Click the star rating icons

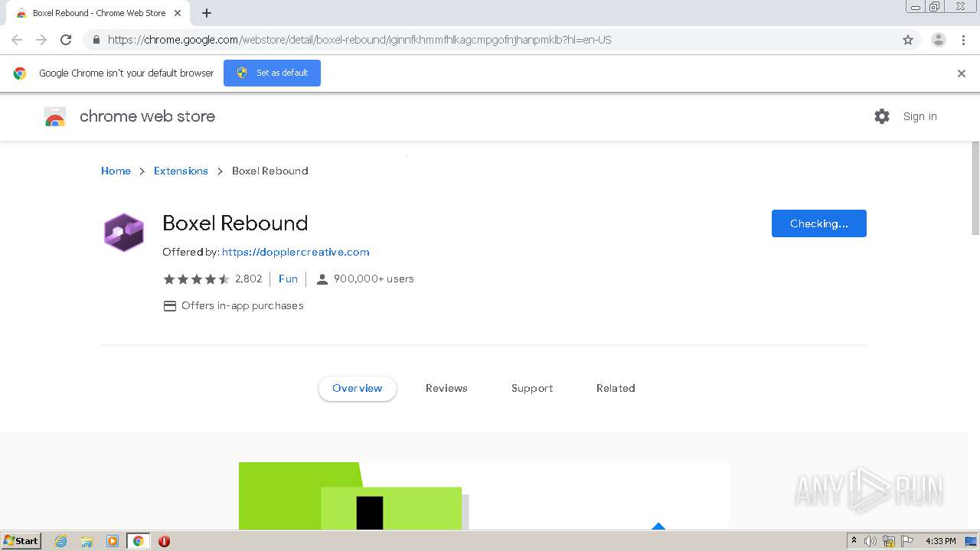point(196,279)
